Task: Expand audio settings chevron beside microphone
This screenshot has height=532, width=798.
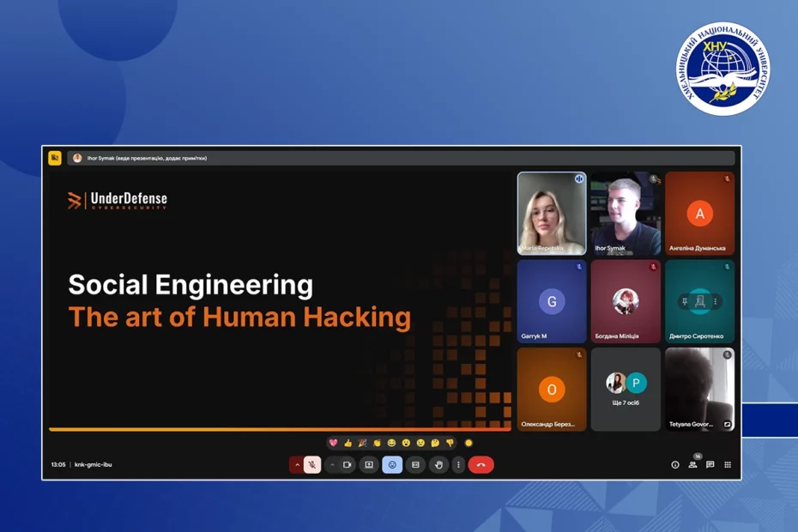Action: click(x=297, y=465)
